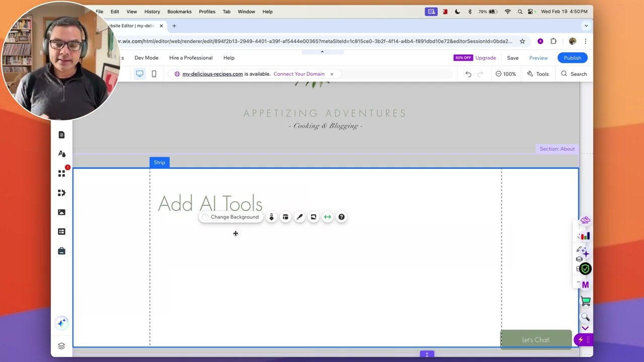Open the macOS Edit menu

(x=115, y=12)
